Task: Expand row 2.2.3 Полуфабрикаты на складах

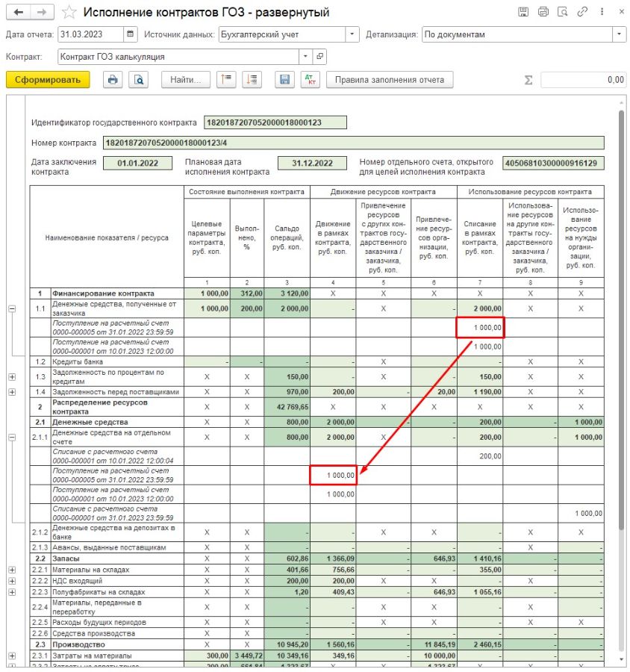Action: [12, 592]
